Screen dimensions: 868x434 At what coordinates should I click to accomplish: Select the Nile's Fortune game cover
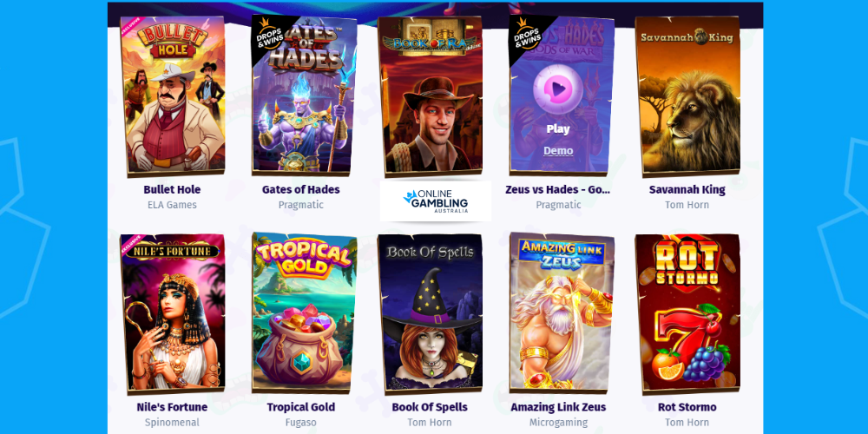tap(173, 313)
